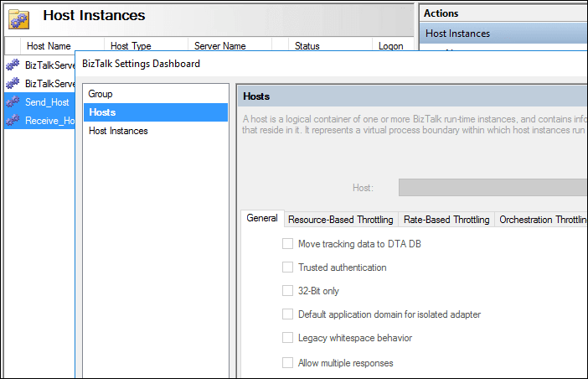Toggle Default application domain for isolated adapter
Screen dimensions: 588x379
point(287,314)
